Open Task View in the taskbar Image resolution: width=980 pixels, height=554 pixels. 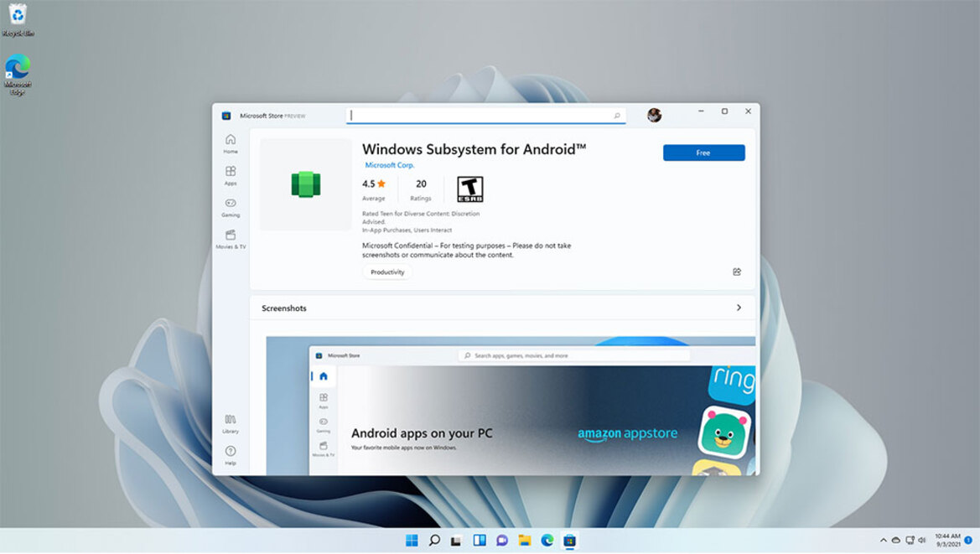point(456,541)
